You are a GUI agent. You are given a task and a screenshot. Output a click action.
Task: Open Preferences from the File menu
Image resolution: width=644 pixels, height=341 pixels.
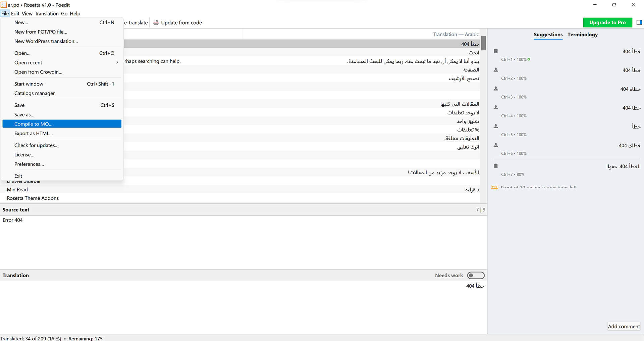click(x=29, y=164)
